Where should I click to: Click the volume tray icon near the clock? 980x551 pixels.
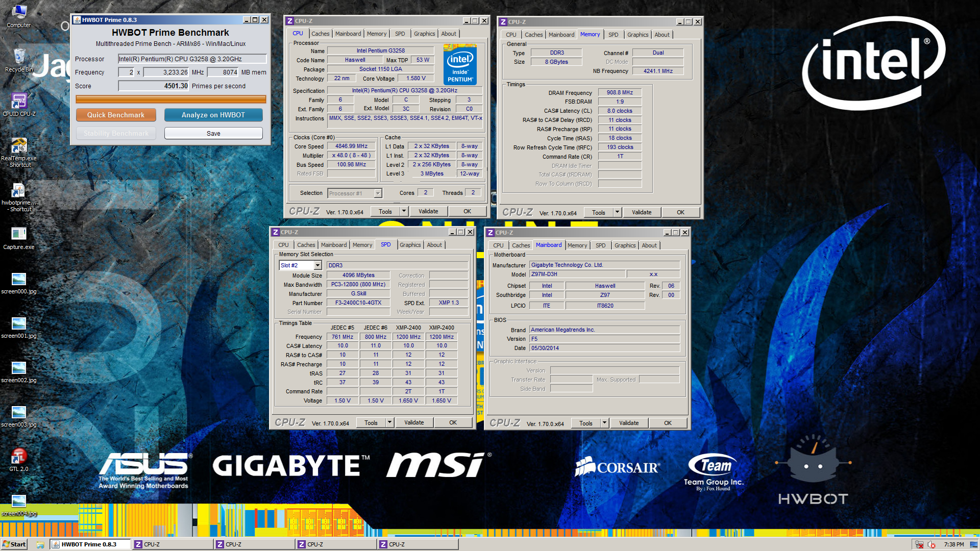pyautogui.click(x=932, y=544)
